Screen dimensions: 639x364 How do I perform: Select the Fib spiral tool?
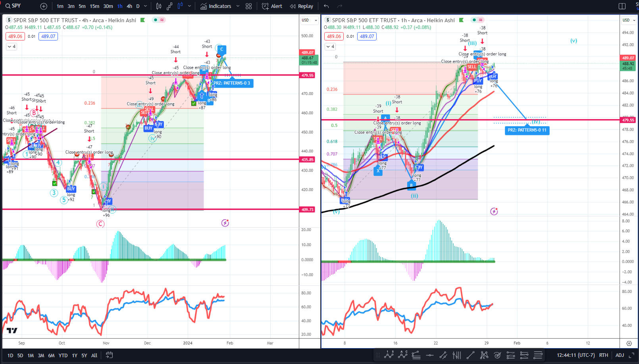pyautogui.click(x=497, y=355)
